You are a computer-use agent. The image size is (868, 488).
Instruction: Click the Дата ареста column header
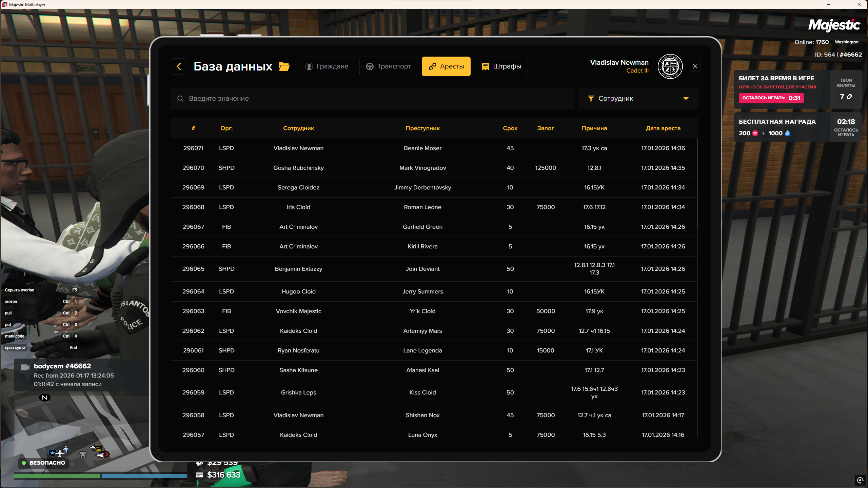click(663, 128)
